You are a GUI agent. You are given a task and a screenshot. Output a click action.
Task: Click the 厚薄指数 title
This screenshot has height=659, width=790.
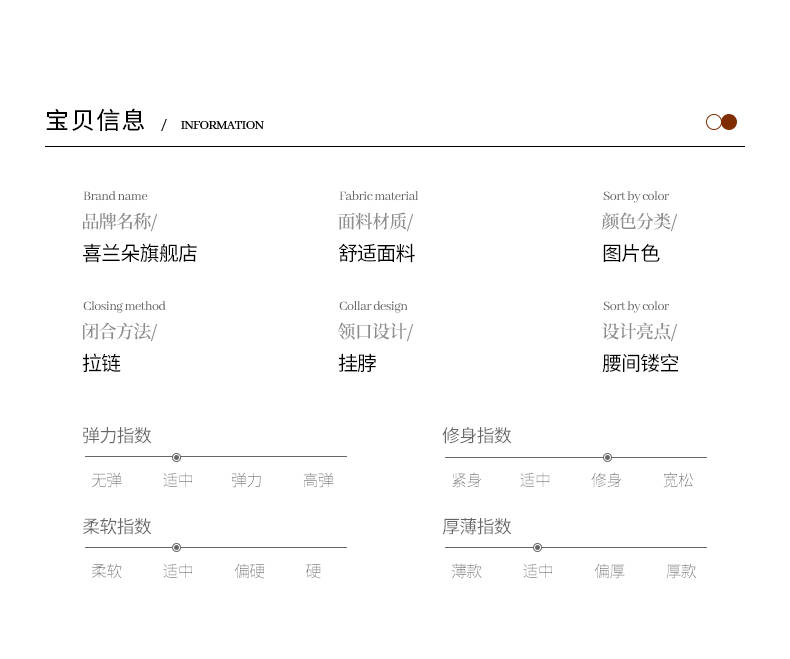click(x=477, y=526)
